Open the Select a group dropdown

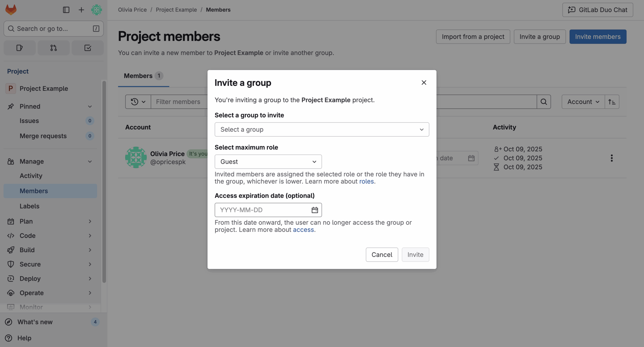pyautogui.click(x=321, y=129)
